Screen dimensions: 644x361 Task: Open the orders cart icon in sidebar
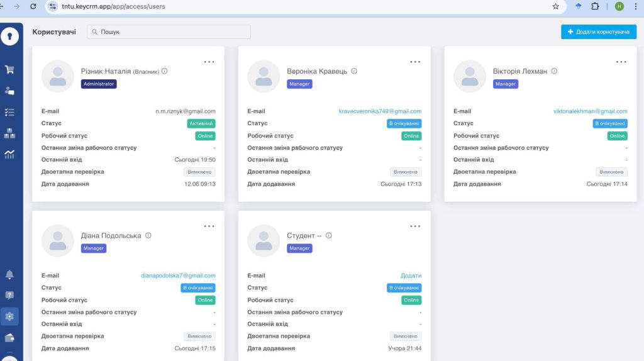(9, 70)
